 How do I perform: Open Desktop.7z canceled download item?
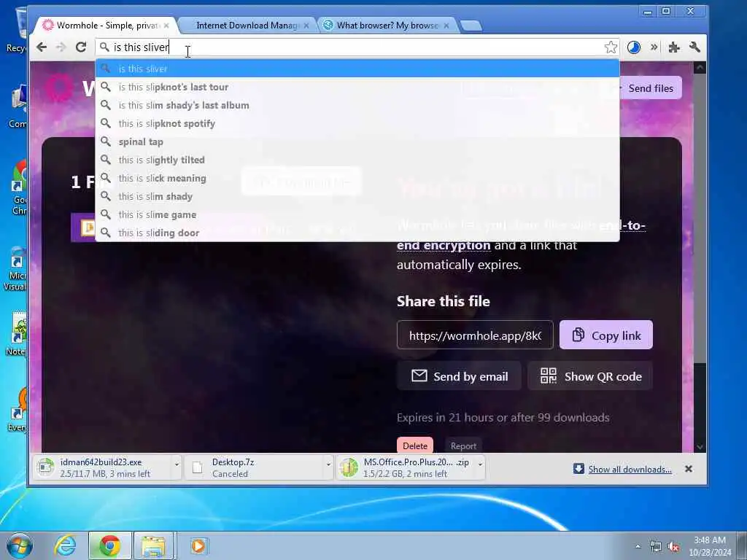[x=255, y=467]
